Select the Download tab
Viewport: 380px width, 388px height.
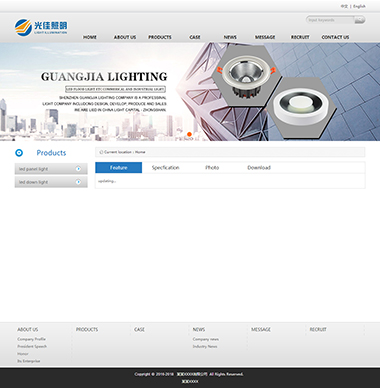click(259, 168)
